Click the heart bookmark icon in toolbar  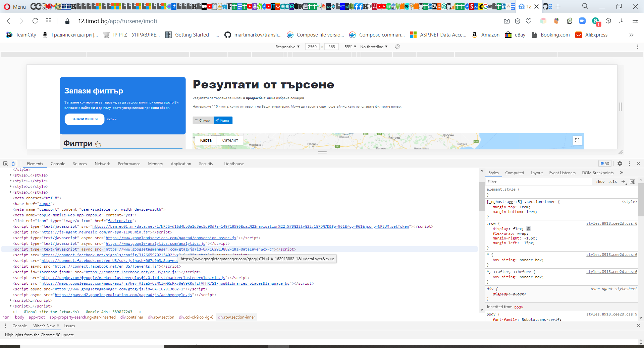(x=529, y=21)
